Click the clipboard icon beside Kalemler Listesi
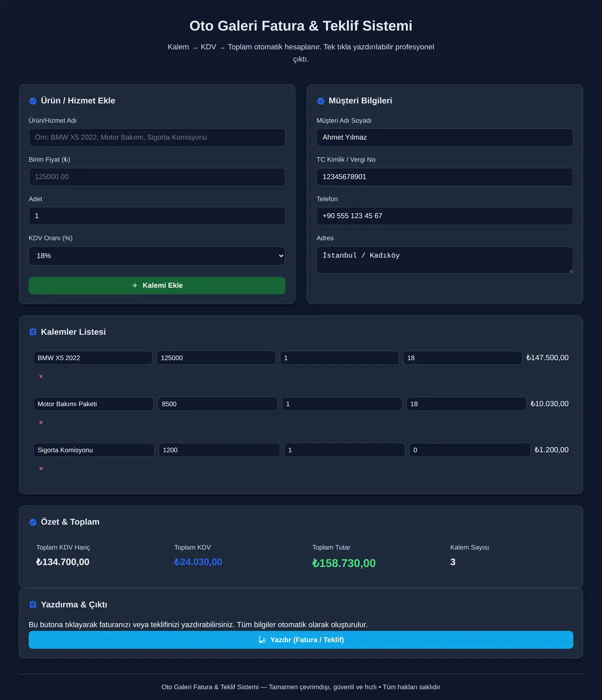602x700 pixels. [33, 332]
